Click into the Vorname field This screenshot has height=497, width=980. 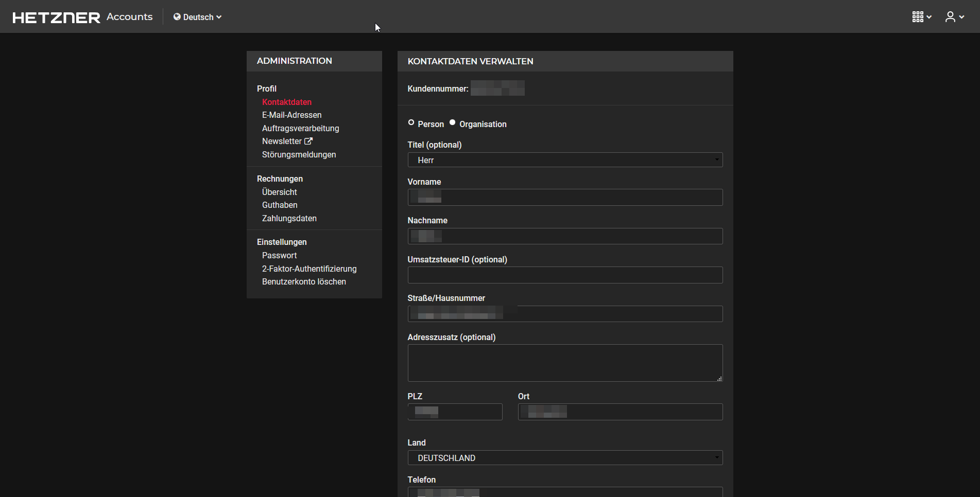point(565,197)
